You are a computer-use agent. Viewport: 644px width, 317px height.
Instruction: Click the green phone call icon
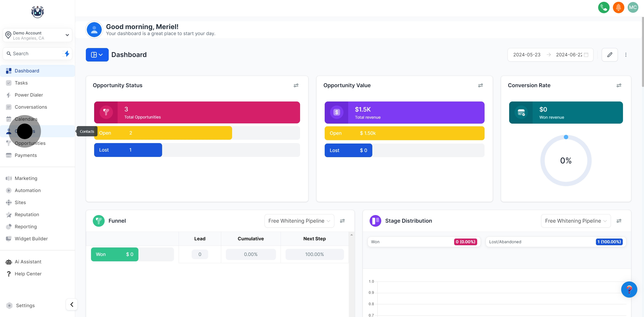[604, 8]
